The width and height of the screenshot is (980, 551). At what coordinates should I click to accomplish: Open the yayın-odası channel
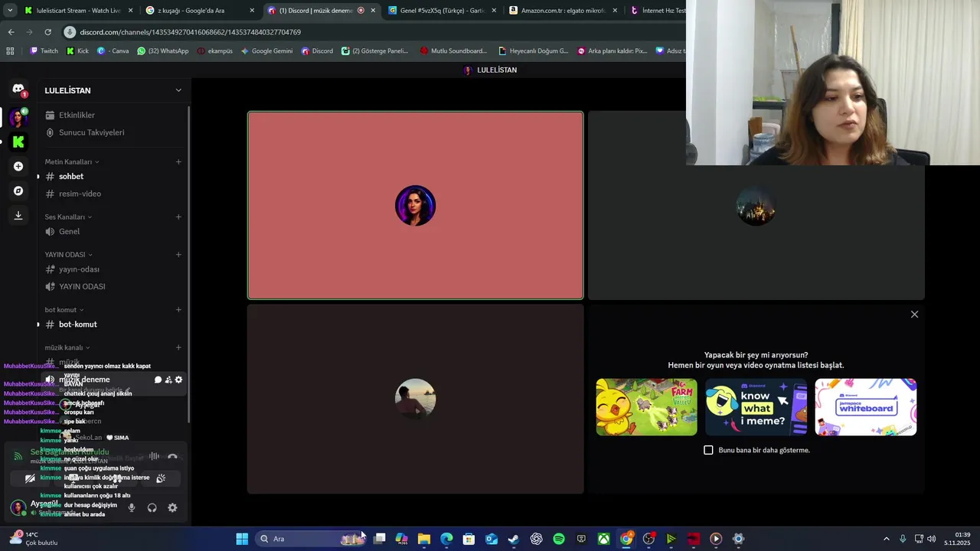(x=113, y=269)
